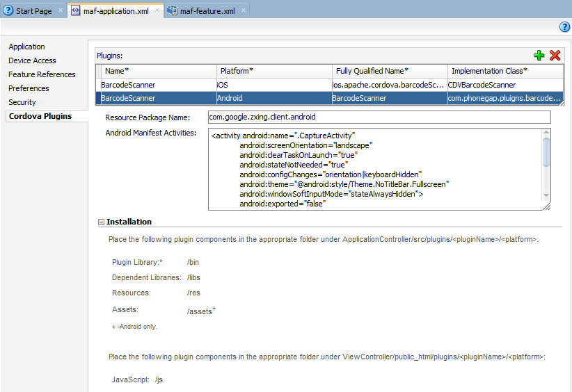Click the manifest text area scrollbar thumb
Viewport: 572px width, 392px height.
(x=546, y=152)
